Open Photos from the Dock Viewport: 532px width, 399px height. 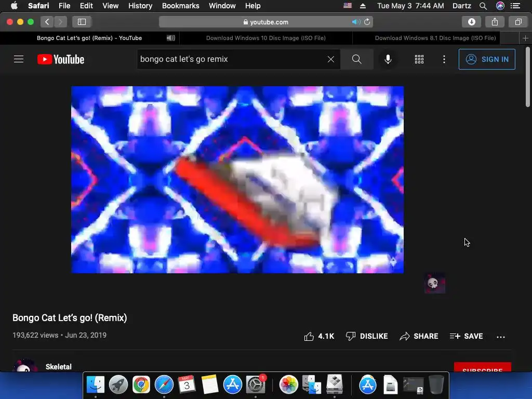[288, 384]
